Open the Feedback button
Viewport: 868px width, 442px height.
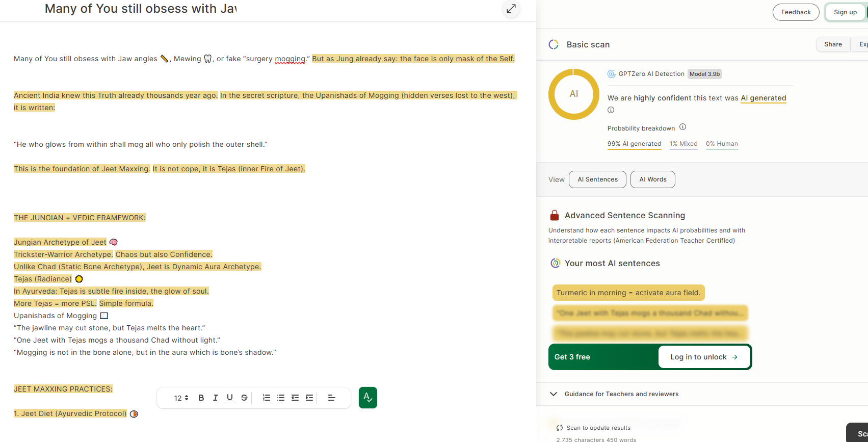click(x=796, y=12)
